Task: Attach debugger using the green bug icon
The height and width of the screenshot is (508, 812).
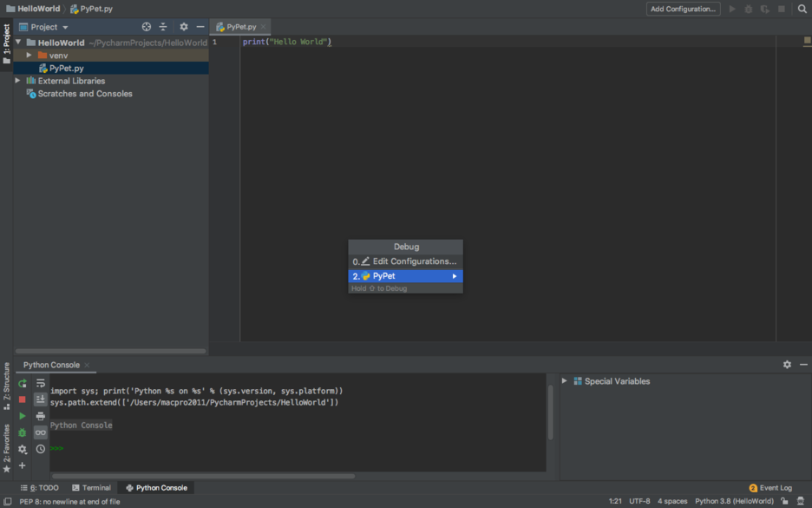Action: 23,432
